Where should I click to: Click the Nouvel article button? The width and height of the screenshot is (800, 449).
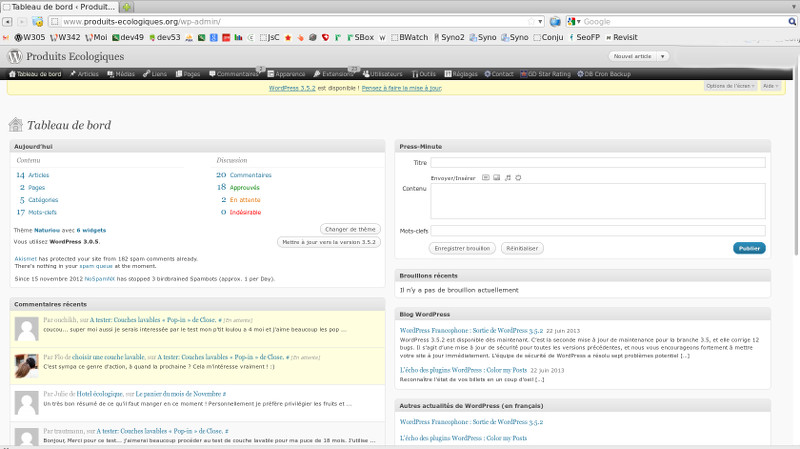coord(632,56)
